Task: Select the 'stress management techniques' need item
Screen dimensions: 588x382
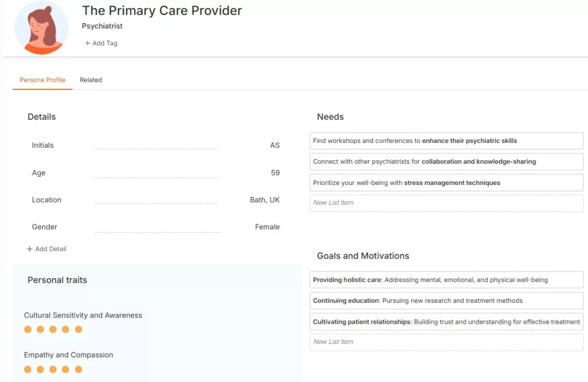Action: click(x=446, y=182)
